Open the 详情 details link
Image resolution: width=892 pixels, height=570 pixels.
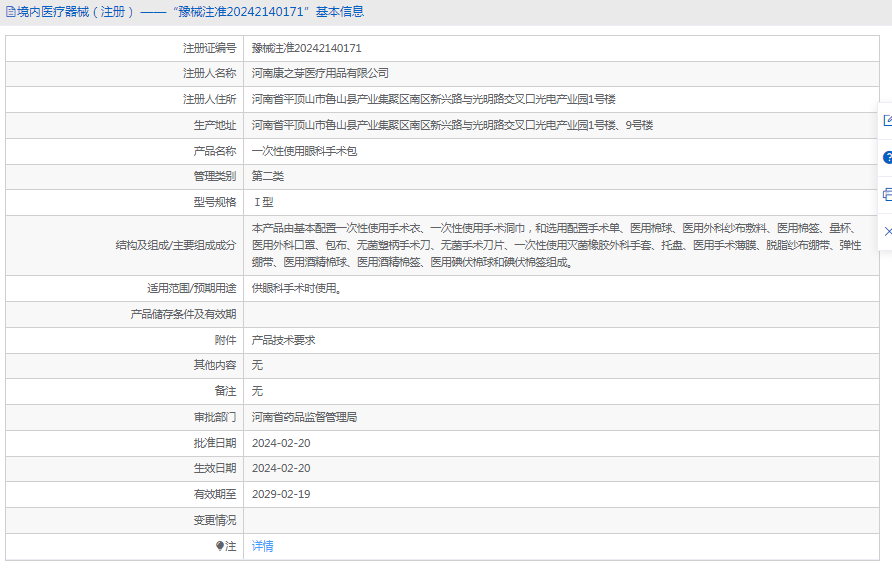point(262,546)
